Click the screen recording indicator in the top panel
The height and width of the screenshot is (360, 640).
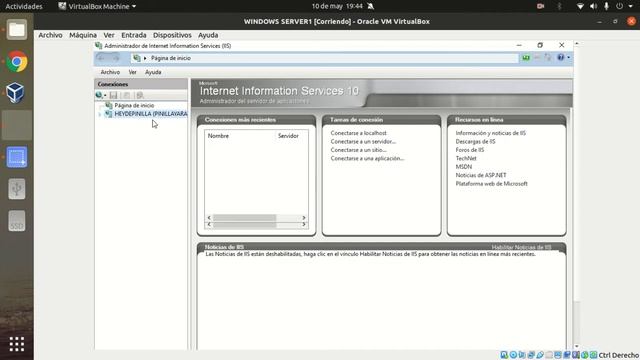pyautogui.click(x=540, y=6)
